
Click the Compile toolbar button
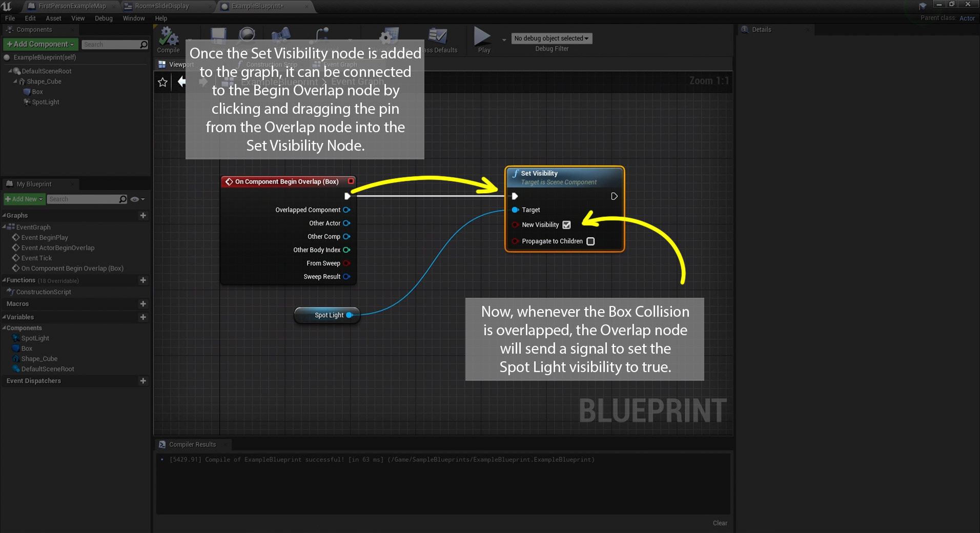[x=168, y=40]
